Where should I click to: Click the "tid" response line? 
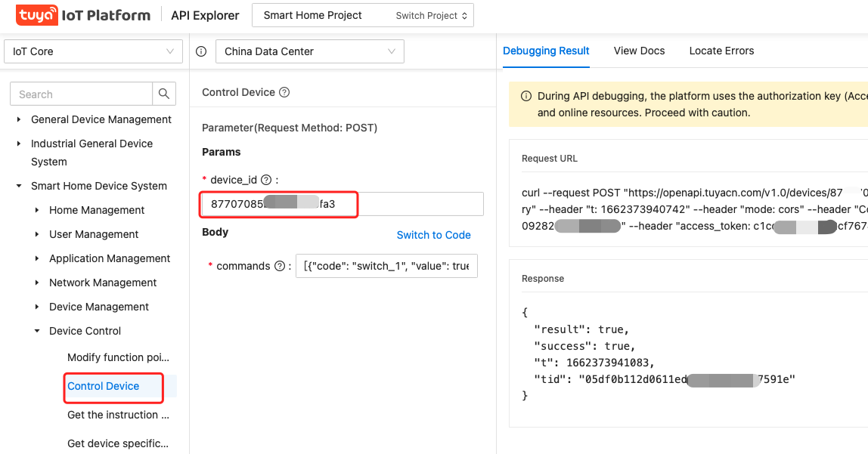(x=665, y=379)
